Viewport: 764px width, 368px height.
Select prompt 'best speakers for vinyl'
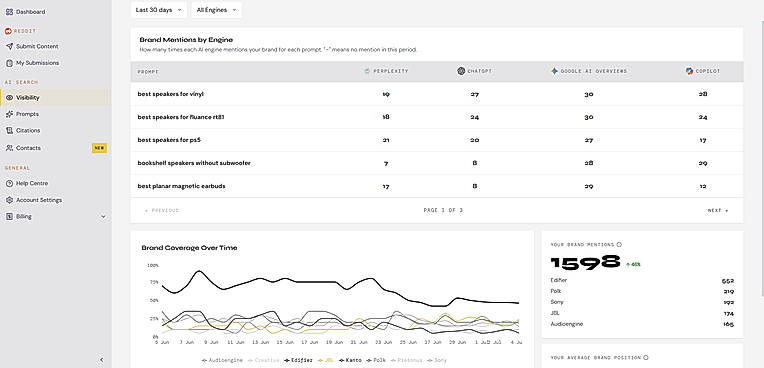[x=171, y=94]
